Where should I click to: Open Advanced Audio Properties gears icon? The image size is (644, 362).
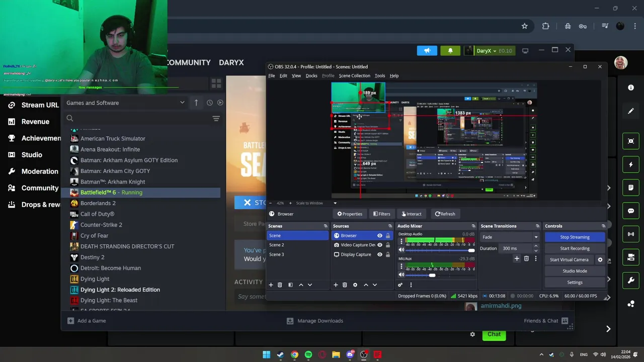(x=400, y=285)
